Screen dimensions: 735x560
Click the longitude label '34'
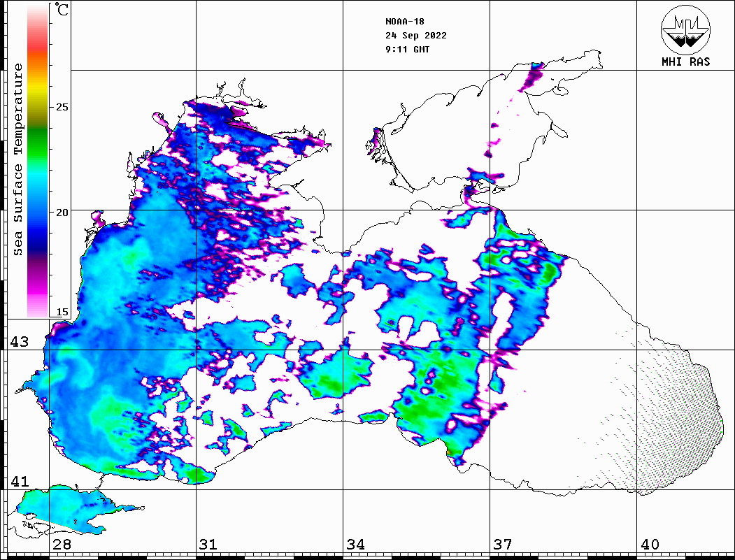click(x=356, y=545)
